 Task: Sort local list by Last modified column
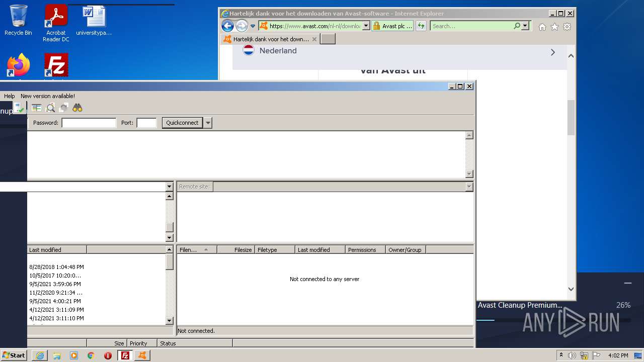pyautogui.click(x=57, y=250)
